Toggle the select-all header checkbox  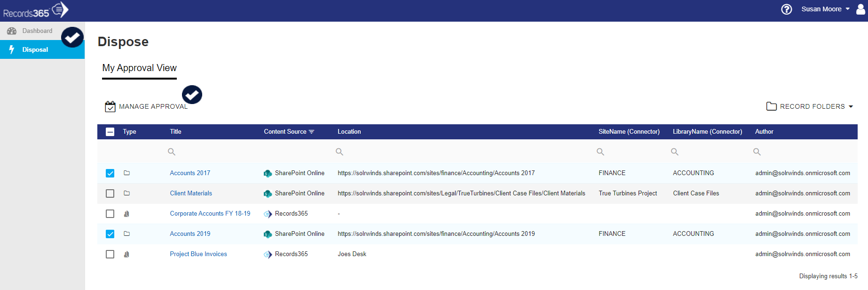[x=110, y=132]
